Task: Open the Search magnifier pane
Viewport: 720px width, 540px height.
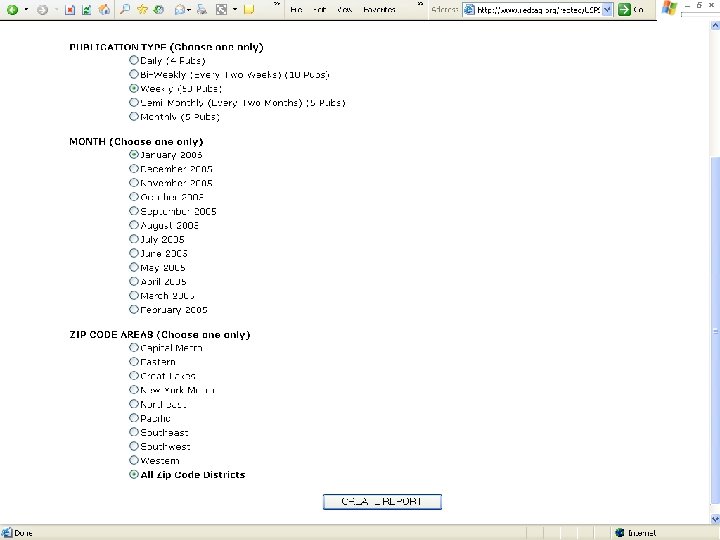Action: pyautogui.click(x=124, y=9)
